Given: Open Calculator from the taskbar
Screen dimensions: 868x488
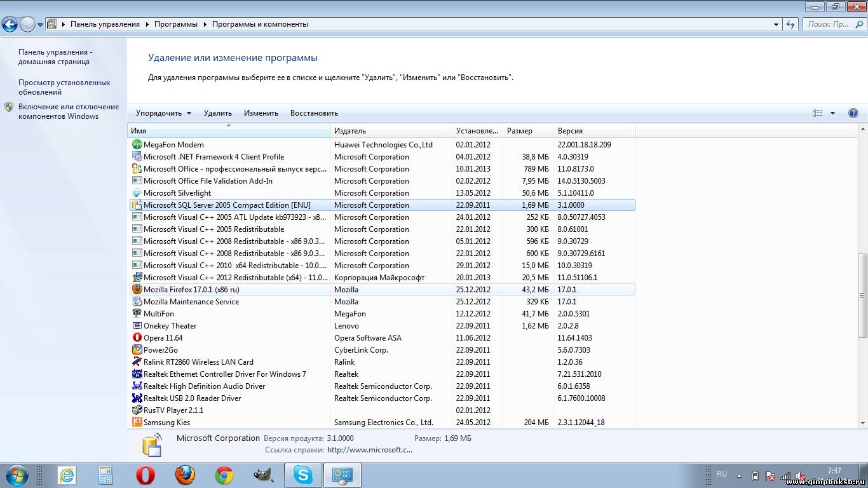Looking at the screenshot, I should [x=106, y=475].
